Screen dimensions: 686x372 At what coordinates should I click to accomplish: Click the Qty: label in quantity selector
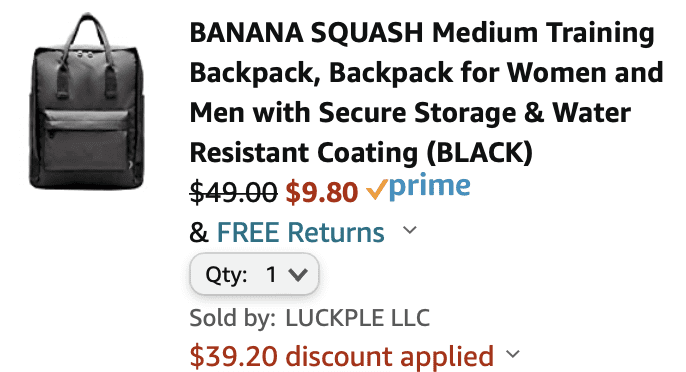tap(226, 275)
